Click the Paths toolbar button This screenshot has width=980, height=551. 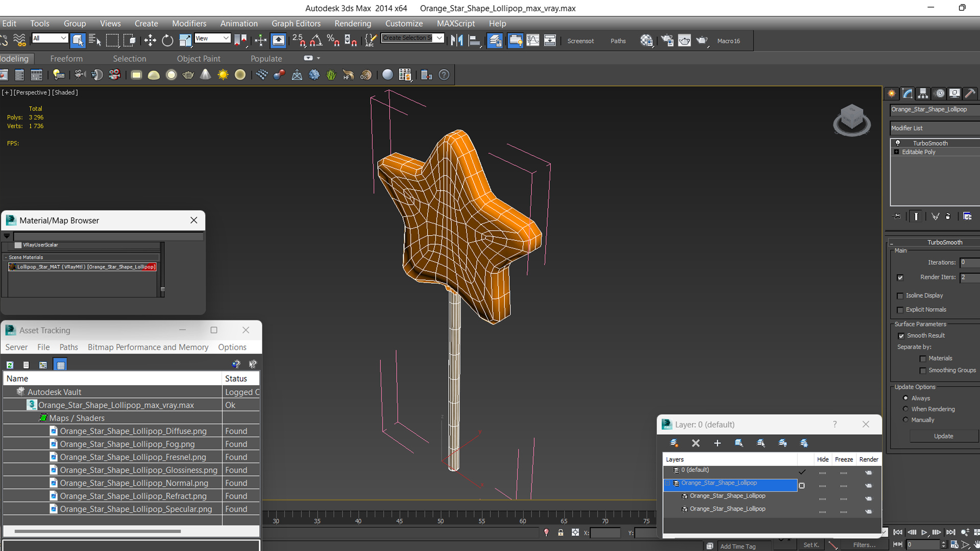618,41
